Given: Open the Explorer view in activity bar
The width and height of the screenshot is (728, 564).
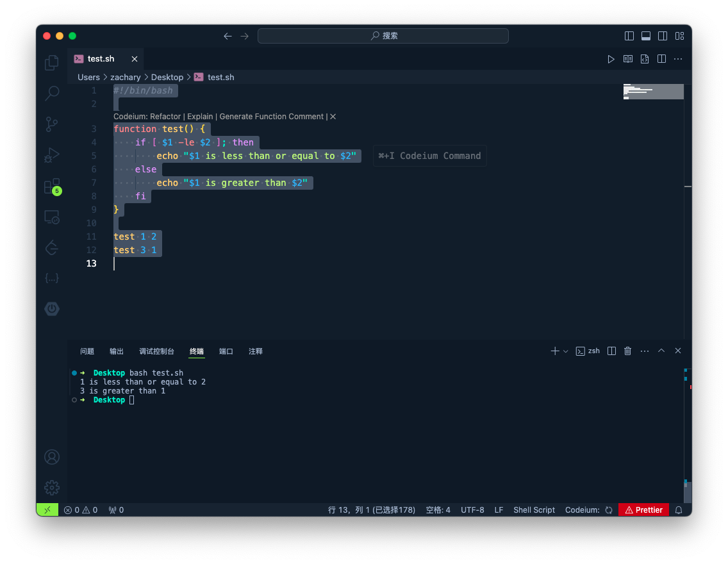Looking at the screenshot, I should (51, 63).
